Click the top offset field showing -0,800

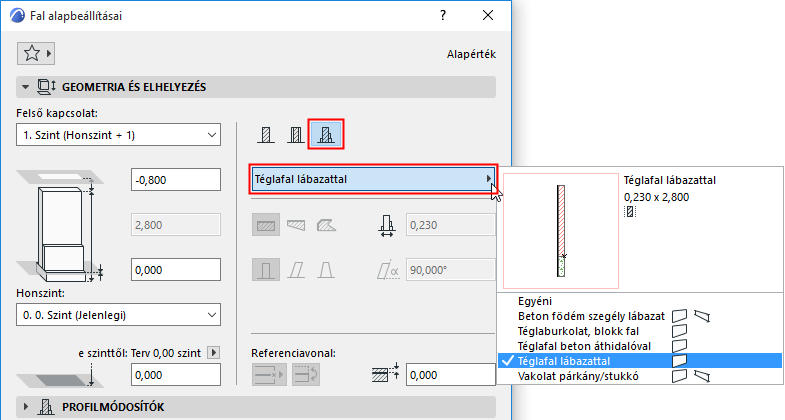pyautogui.click(x=175, y=179)
